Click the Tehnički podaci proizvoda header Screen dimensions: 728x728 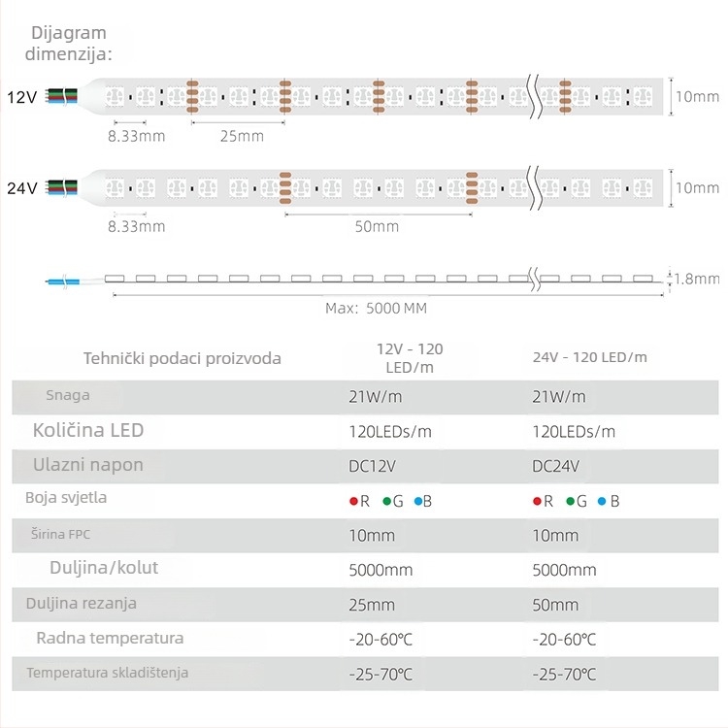(x=182, y=358)
